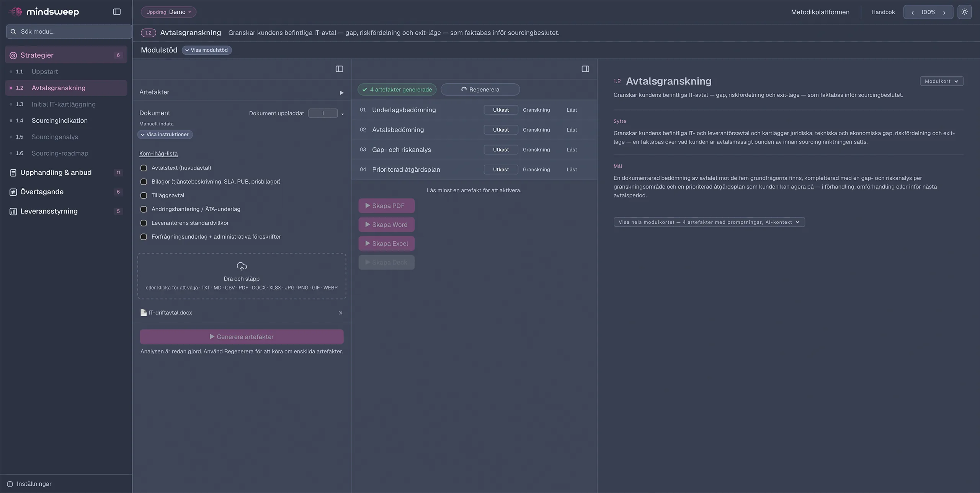The width and height of the screenshot is (980, 493).
Task: Expand Övertagande section
Action: tap(66, 192)
